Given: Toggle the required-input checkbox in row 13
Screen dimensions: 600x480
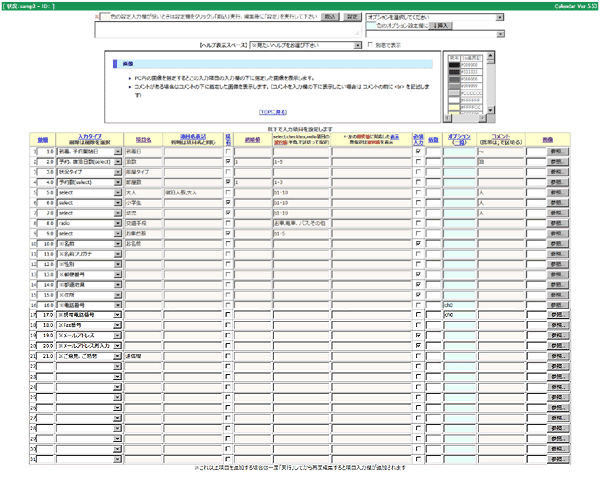Looking at the screenshot, I should [x=418, y=274].
